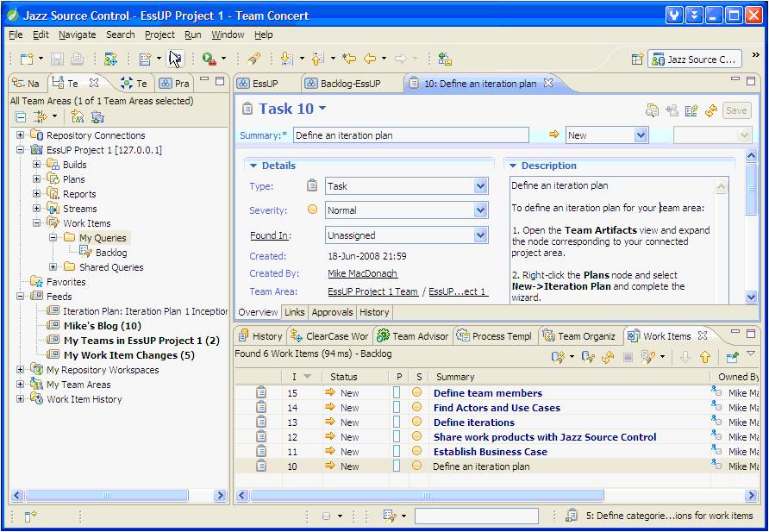The image size is (769, 532).
Task: Click the refresh icon in the Task 10 header
Action: click(711, 110)
